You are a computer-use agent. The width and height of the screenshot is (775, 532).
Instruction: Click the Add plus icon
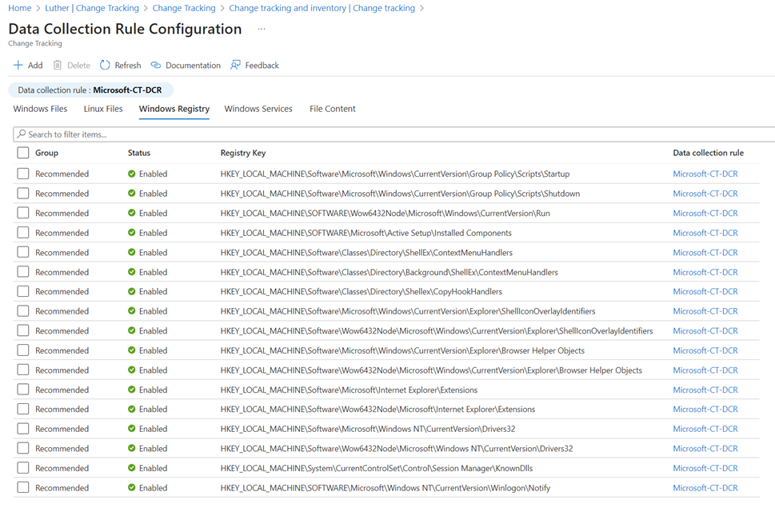click(18, 66)
